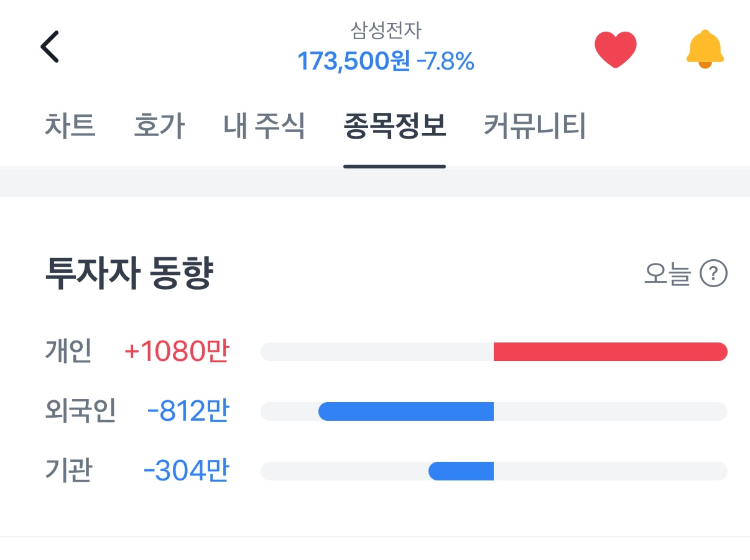
Task: Click the 투자자 동향 section heading
Action: 129,273
